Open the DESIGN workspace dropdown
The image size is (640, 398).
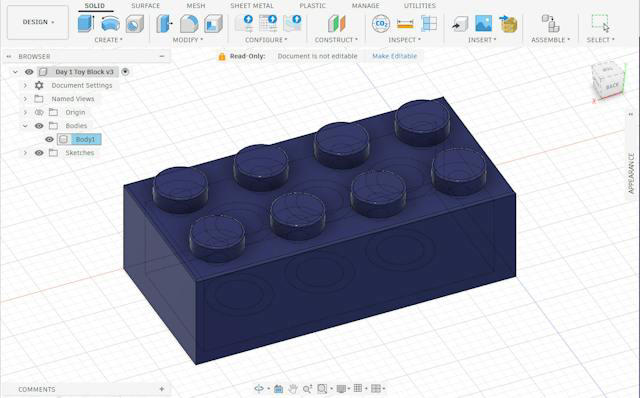click(38, 22)
